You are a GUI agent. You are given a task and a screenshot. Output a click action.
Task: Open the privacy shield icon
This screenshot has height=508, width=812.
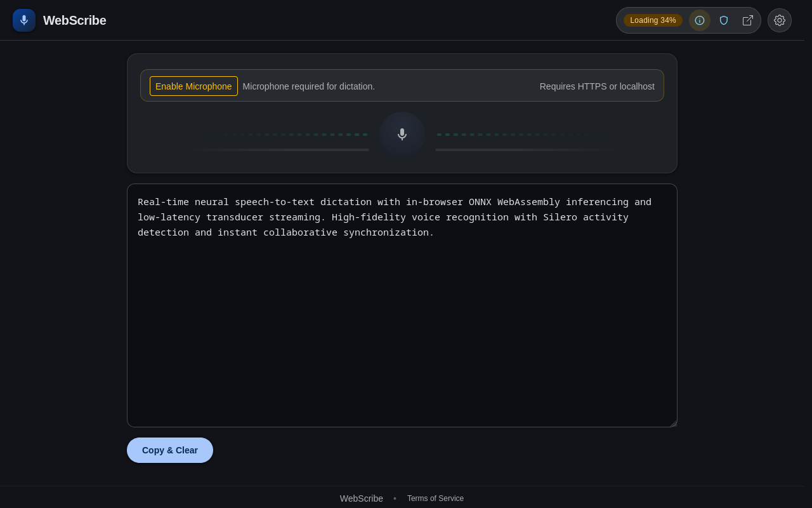tap(724, 20)
